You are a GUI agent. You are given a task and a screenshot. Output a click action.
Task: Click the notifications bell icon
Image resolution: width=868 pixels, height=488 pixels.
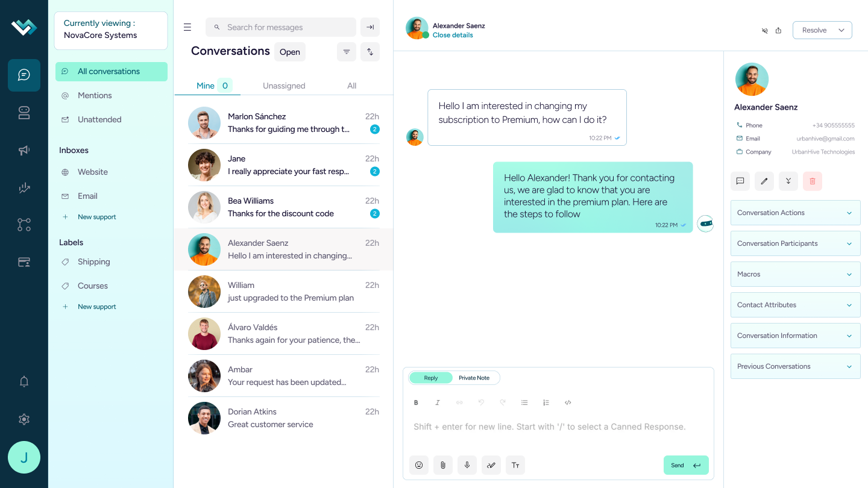tap(24, 381)
